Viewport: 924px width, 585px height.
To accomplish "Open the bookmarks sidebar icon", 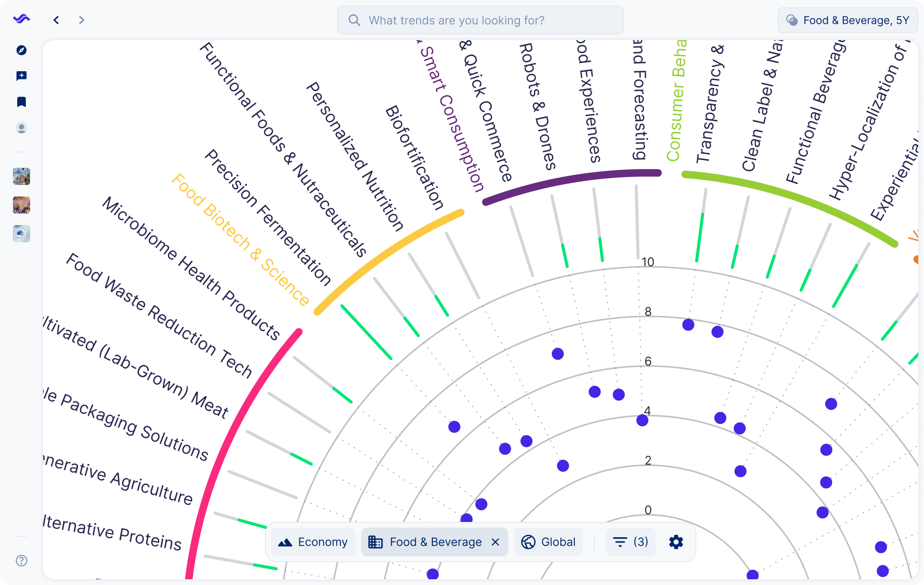I will (x=22, y=102).
